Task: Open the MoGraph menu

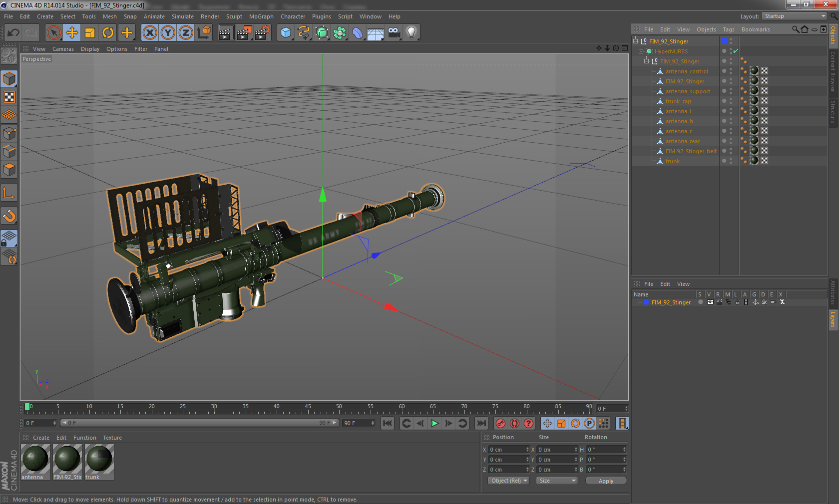Action: click(x=261, y=16)
